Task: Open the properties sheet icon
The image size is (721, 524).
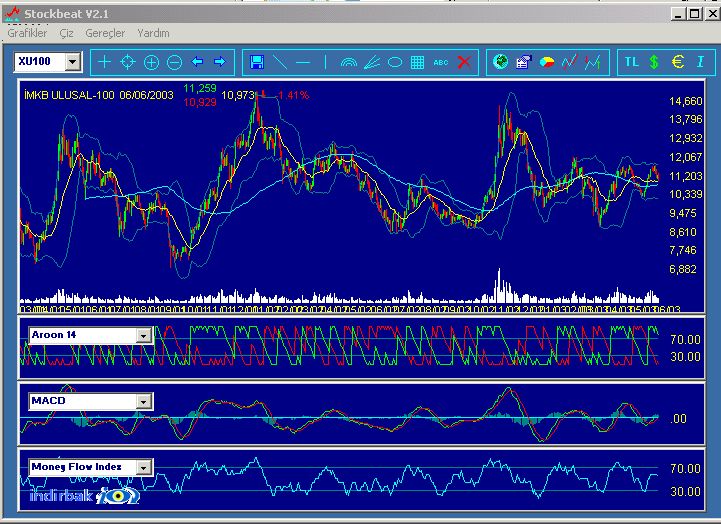Action: [523, 62]
